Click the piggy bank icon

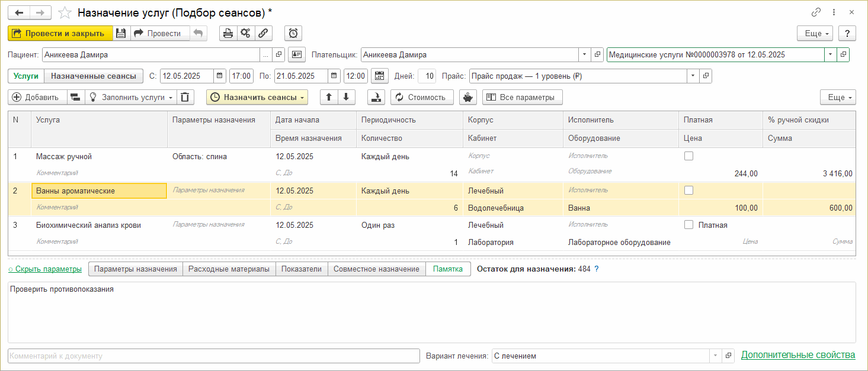[x=468, y=97]
